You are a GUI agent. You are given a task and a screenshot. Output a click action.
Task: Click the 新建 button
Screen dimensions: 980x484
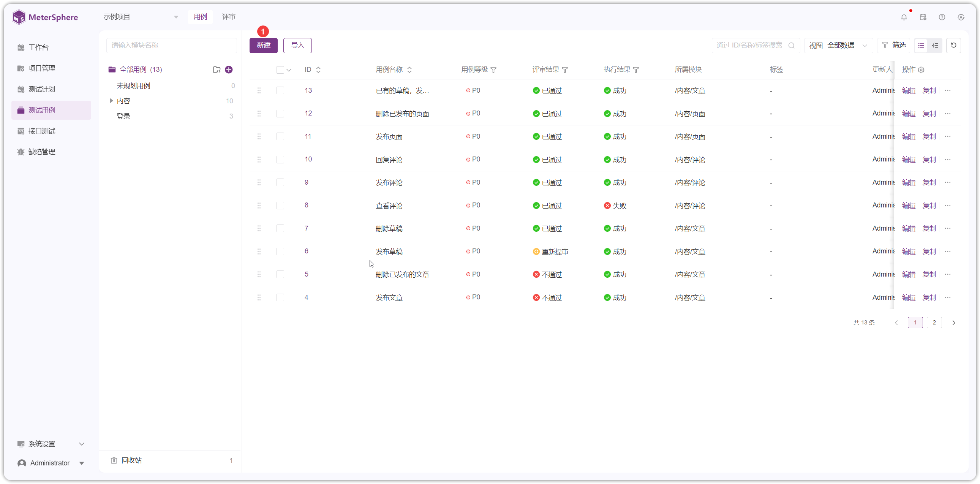point(264,45)
